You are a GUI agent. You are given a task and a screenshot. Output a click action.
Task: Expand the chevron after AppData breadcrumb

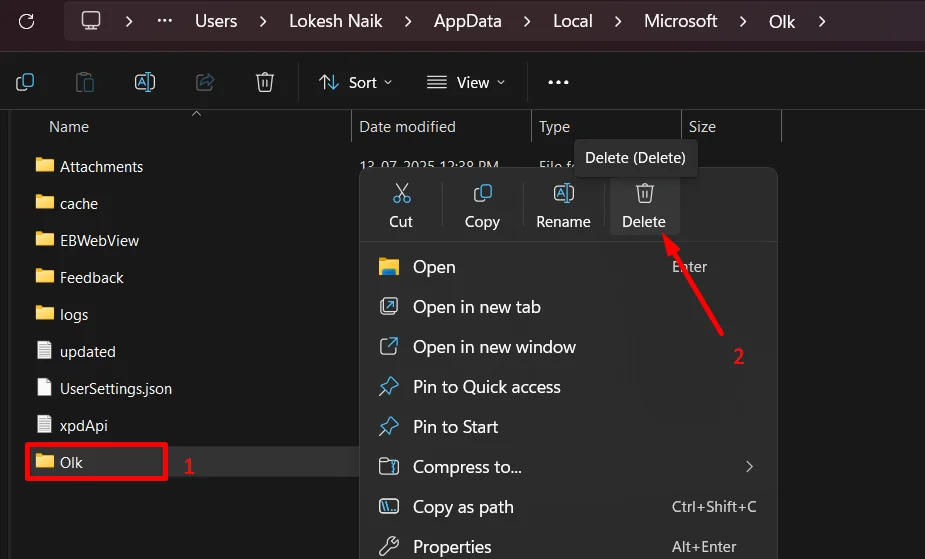coord(527,22)
